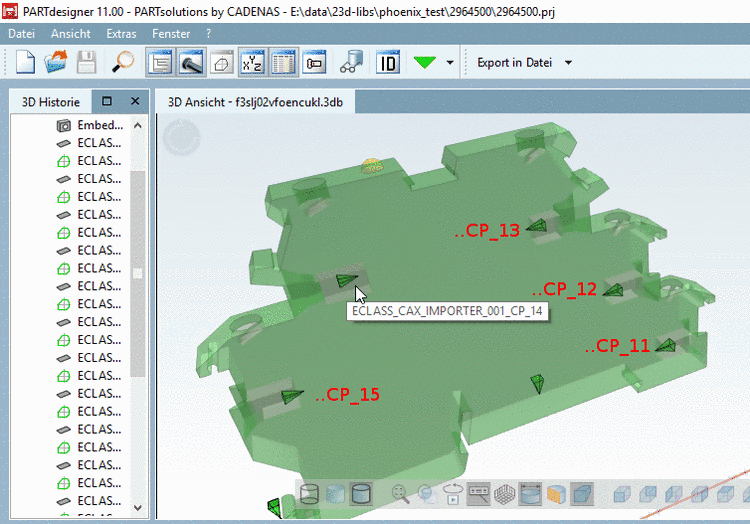Click the green triangle toolbar button
The width and height of the screenshot is (750, 524).
pos(425,62)
